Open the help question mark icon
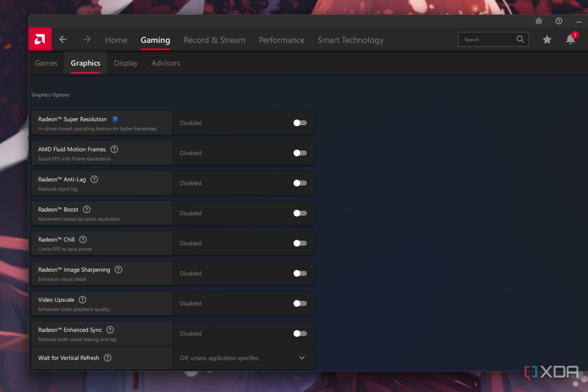 [559, 21]
